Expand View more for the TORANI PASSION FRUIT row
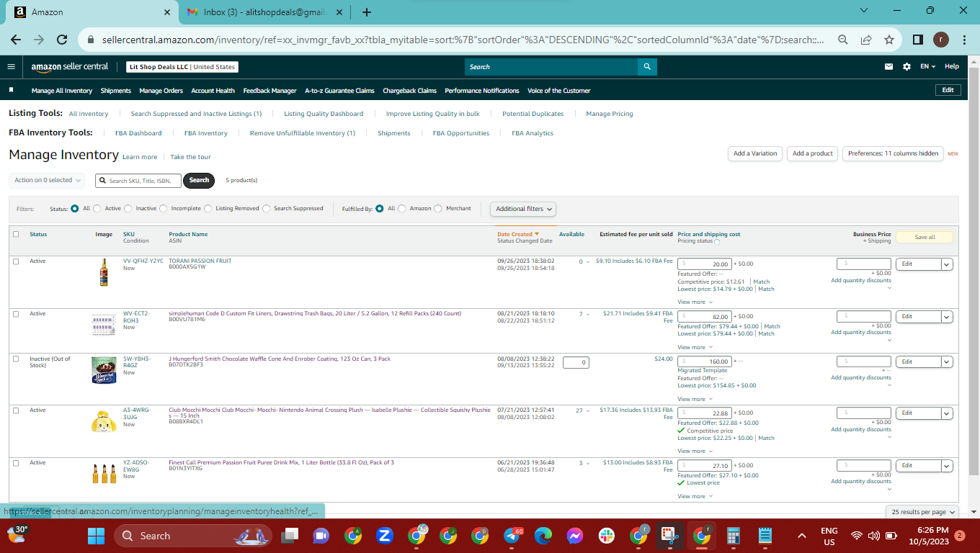Screen dimensions: 980x553 tap(695, 302)
